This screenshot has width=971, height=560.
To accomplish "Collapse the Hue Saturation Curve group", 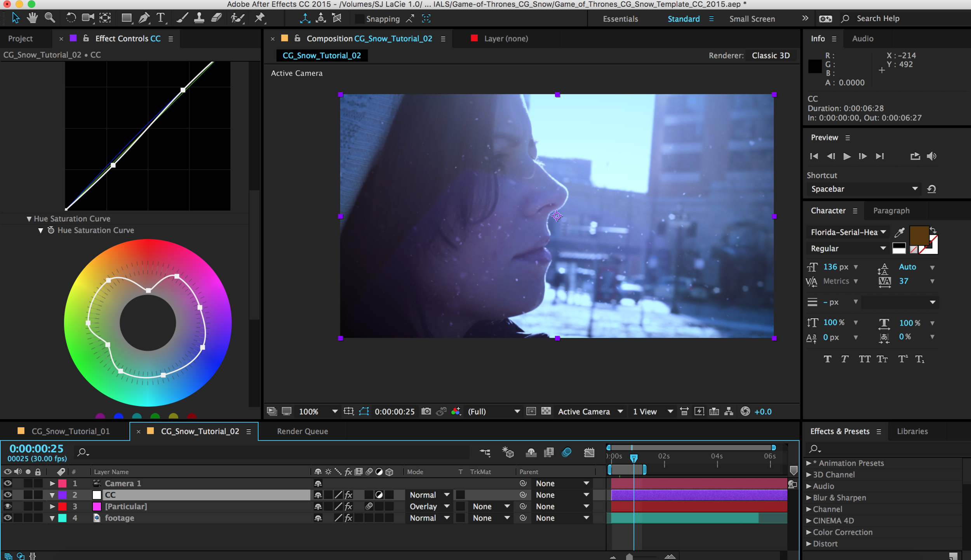I will [x=29, y=219].
